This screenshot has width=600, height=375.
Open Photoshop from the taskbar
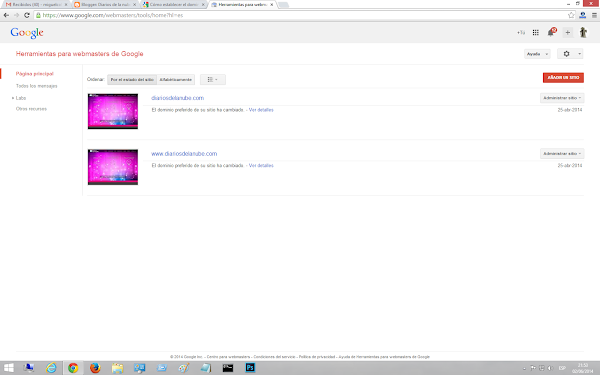click(x=250, y=368)
